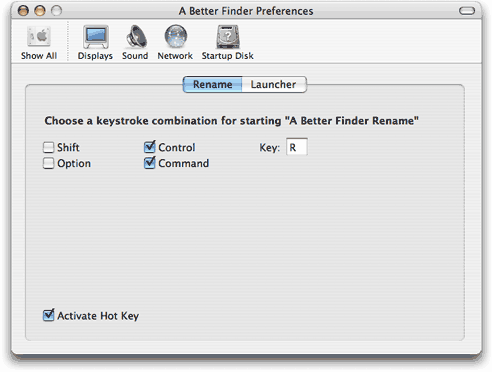Enable the Shift modifier checkbox
Screen dimensions: 492x372
[48, 147]
